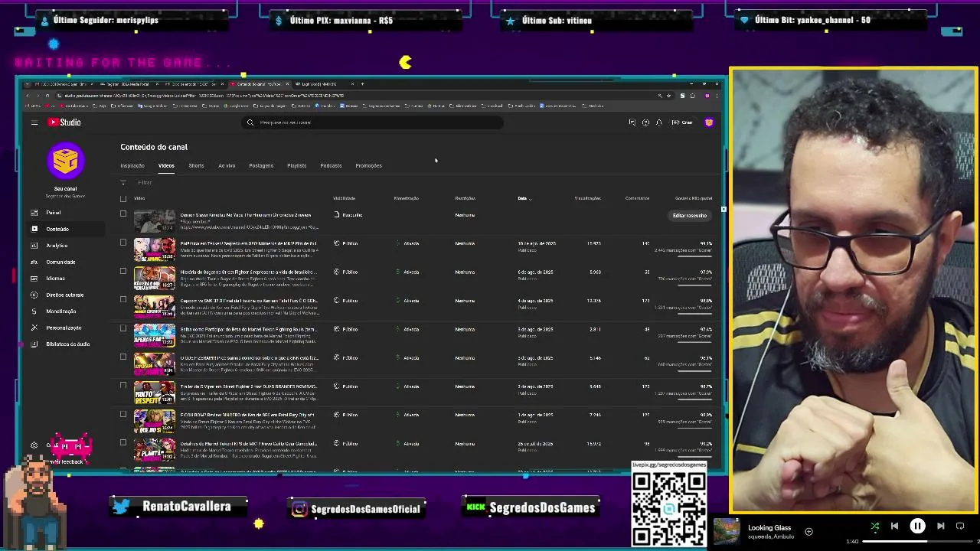The width and height of the screenshot is (980, 551).
Task: Open Rascunho visibility of Demon Slayer video
Action: pyautogui.click(x=348, y=215)
